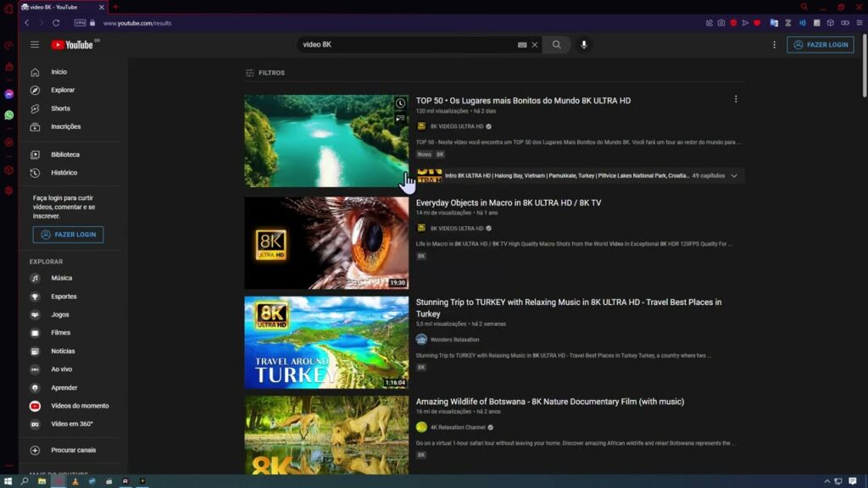The image size is (868, 488).
Task: Click FAZER LOGIN button in the sidebar
Action: 68,235
